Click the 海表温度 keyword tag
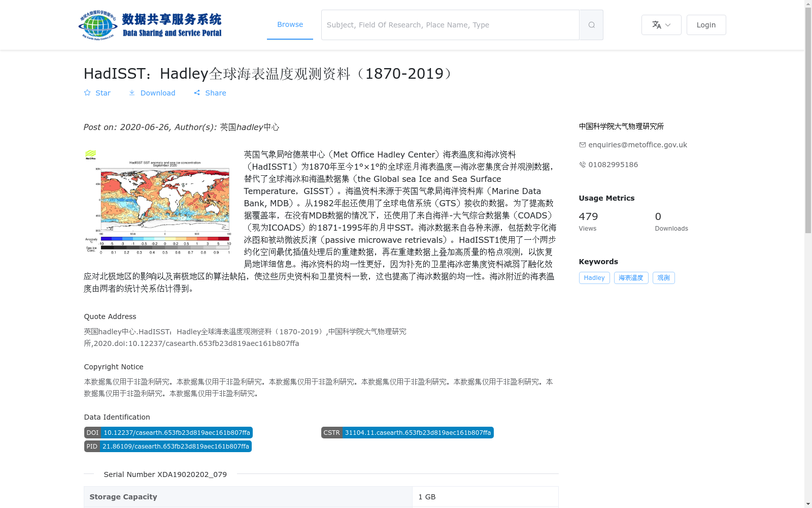The height and width of the screenshot is (508, 812). point(631,278)
